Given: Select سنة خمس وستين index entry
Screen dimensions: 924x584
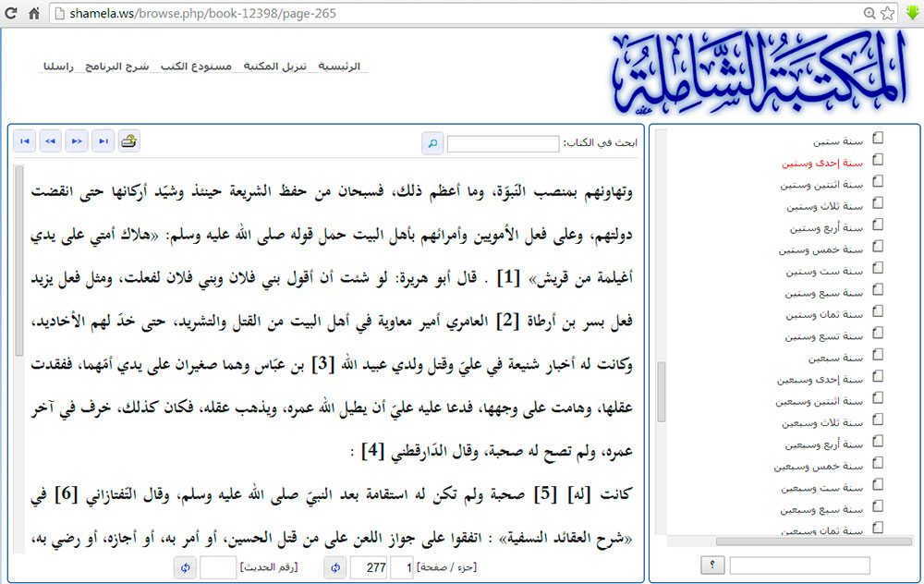Looking at the screenshot, I should [x=821, y=249].
